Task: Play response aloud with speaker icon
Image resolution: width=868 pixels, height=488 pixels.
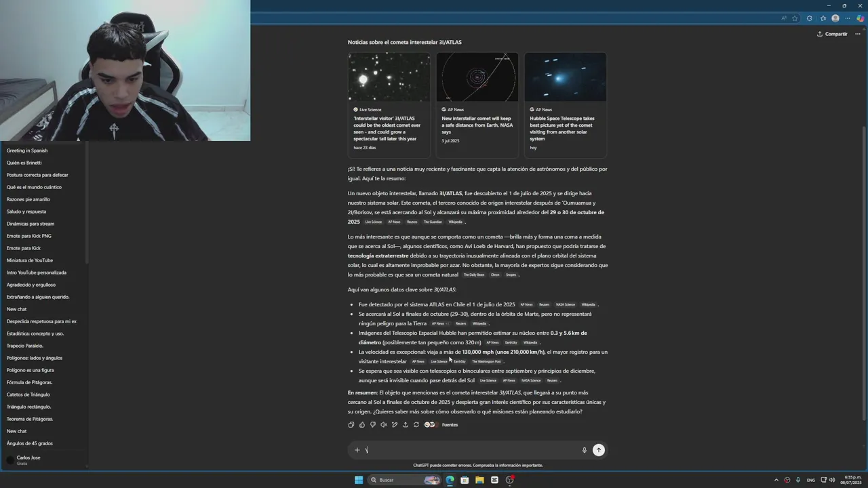Action: (383, 425)
